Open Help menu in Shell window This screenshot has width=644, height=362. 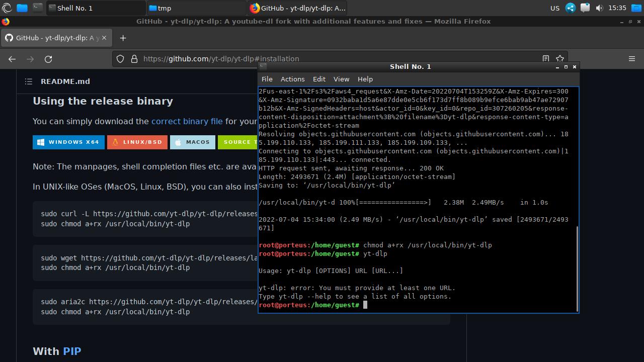pyautogui.click(x=365, y=79)
